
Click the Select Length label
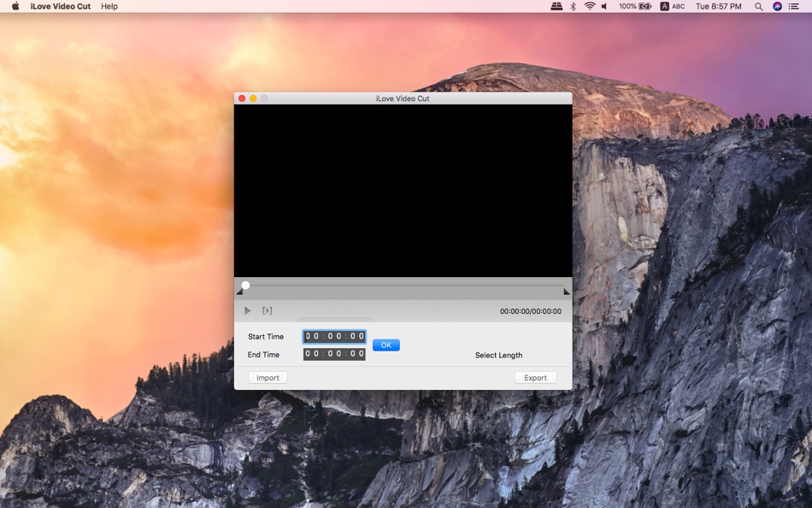click(x=498, y=355)
